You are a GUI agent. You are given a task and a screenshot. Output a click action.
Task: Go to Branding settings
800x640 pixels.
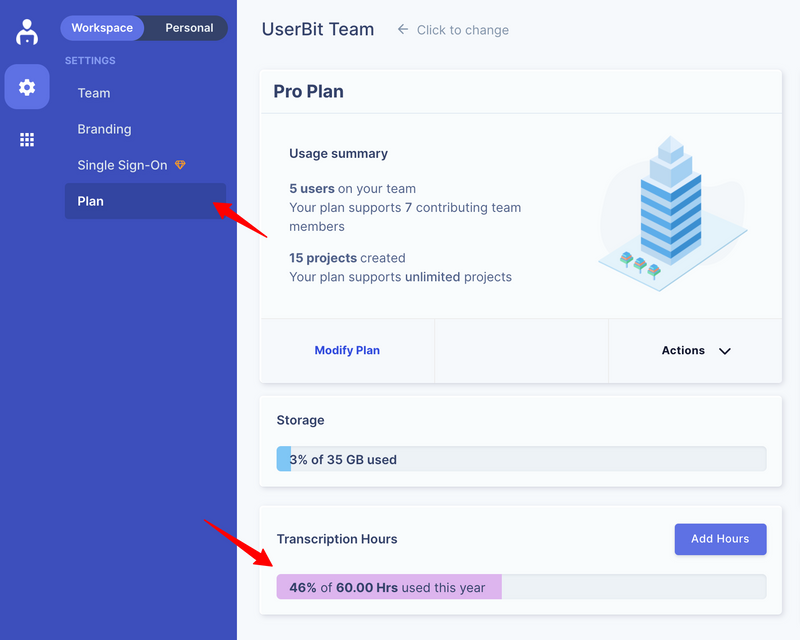pyautogui.click(x=104, y=129)
